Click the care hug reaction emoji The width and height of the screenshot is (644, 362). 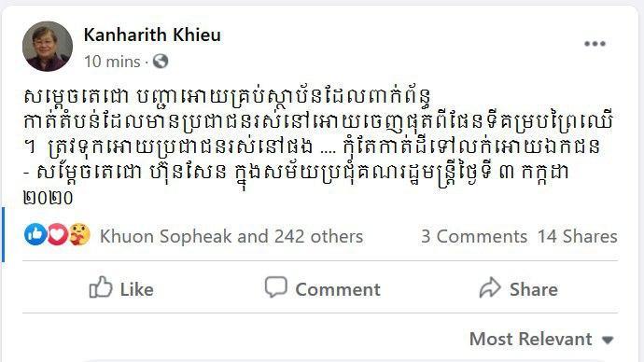(79, 235)
